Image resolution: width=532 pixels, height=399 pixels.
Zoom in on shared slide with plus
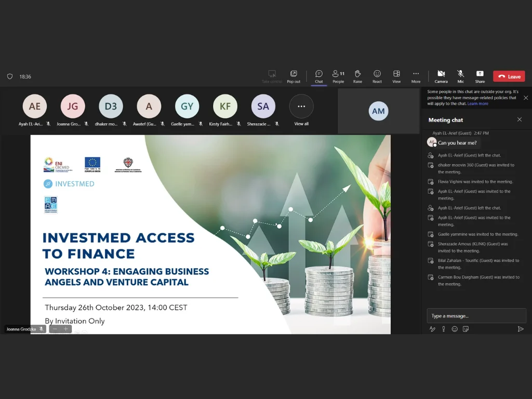(x=66, y=329)
